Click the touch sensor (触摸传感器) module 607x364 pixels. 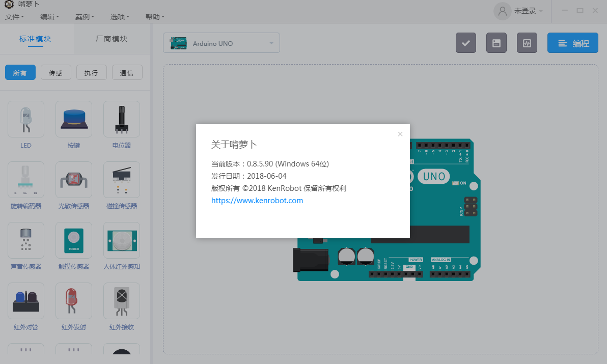point(74,240)
